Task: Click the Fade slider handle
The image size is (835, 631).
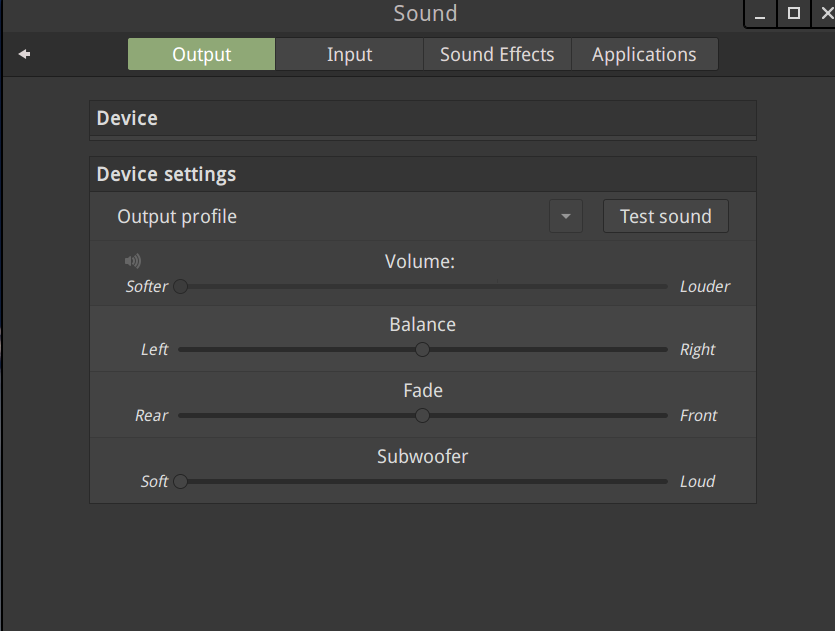Action: tap(422, 416)
